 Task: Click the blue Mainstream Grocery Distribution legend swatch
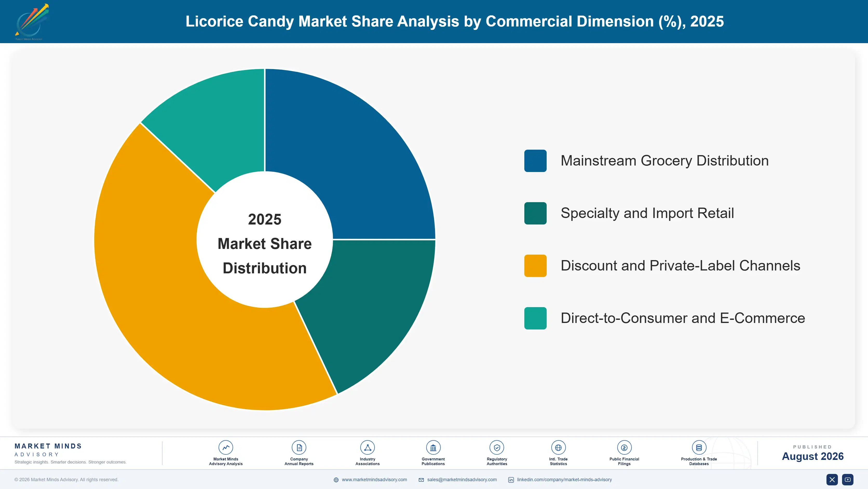coord(535,161)
